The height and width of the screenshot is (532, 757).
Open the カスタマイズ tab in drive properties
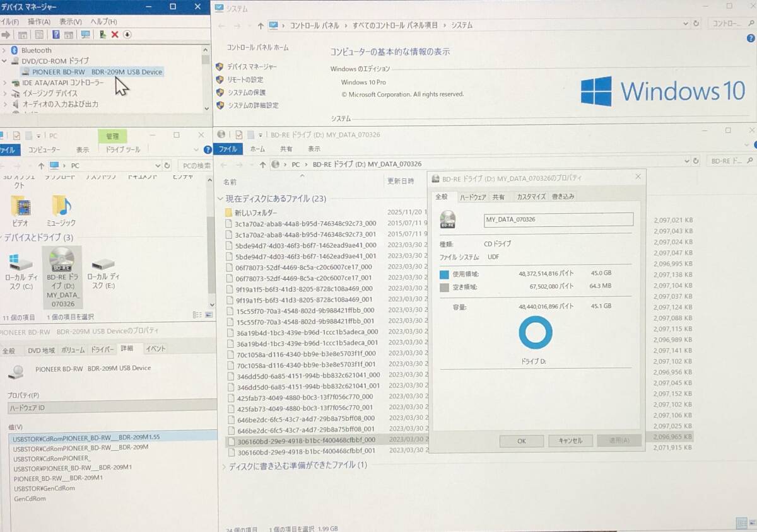531,197
